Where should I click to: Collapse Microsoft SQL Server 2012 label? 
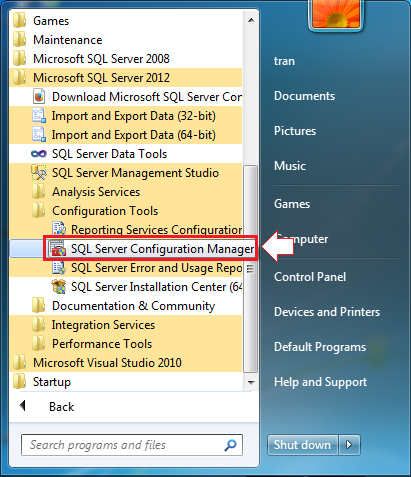pos(101,78)
